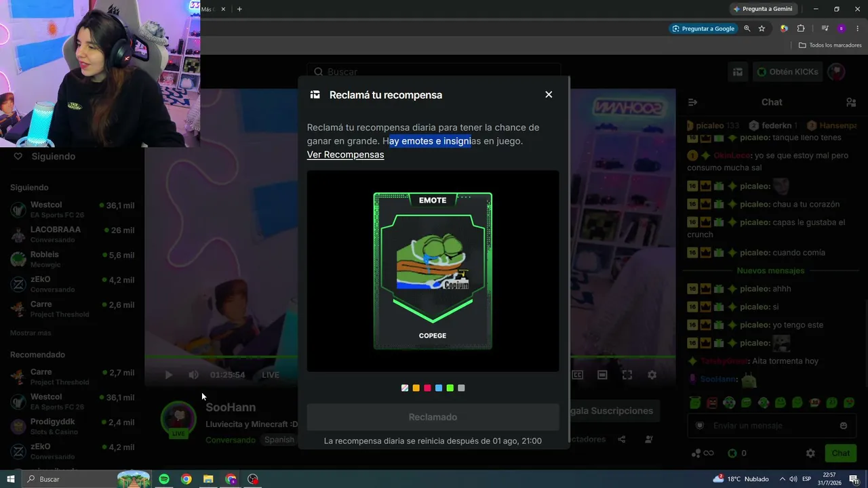Jump to LIVE in the video player
The width and height of the screenshot is (868, 488).
271,375
